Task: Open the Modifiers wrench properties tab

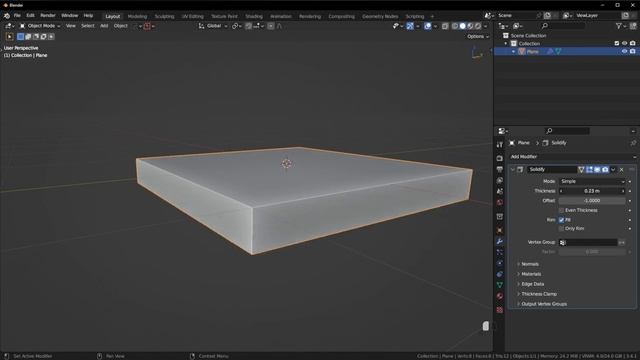Action: click(x=500, y=242)
